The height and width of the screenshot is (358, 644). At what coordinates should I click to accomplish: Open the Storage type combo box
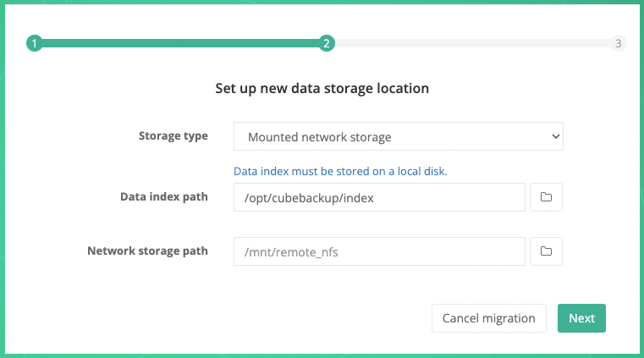[x=398, y=136]
